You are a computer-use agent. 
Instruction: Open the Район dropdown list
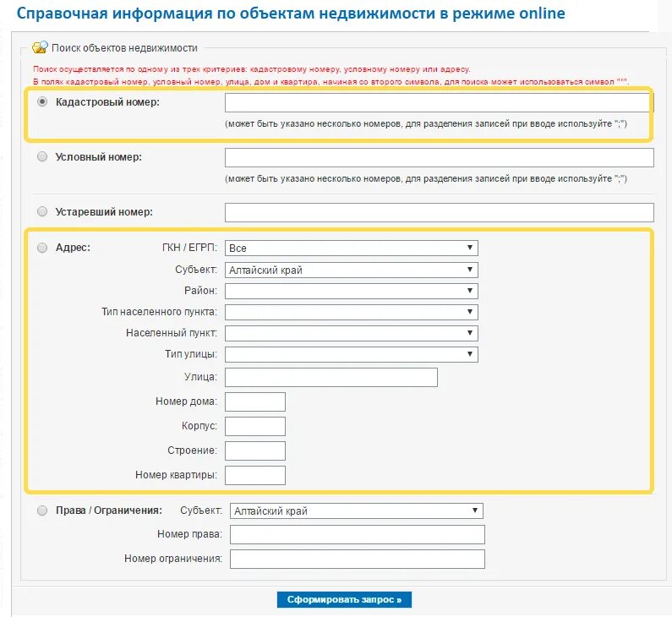pyautogui.click(x=352, y=291)
